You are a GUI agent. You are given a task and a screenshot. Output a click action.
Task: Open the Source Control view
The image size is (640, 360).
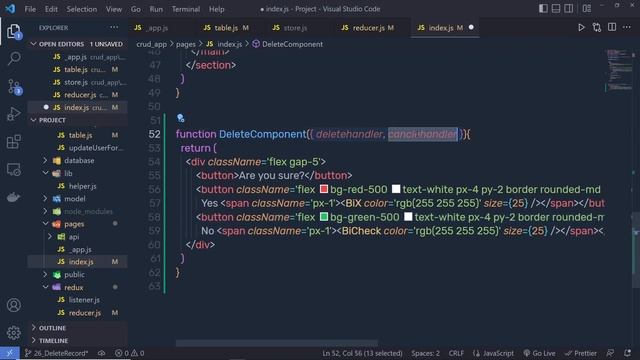point(14,87)
